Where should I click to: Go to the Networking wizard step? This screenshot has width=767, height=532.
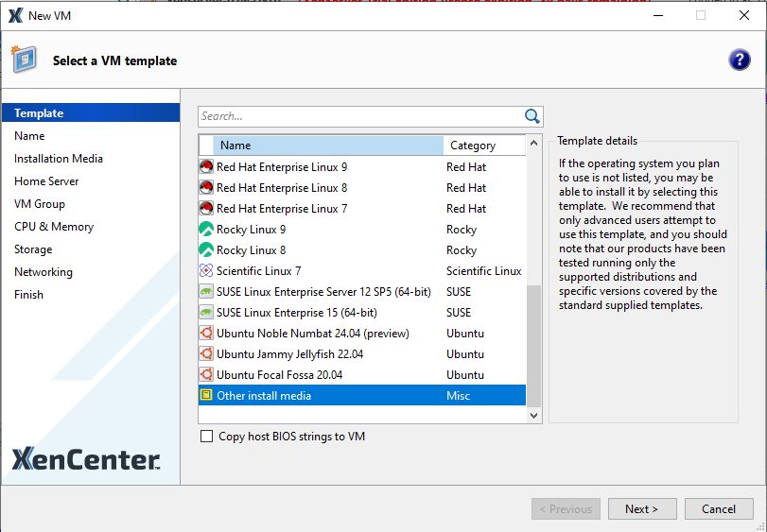point(44,272)
